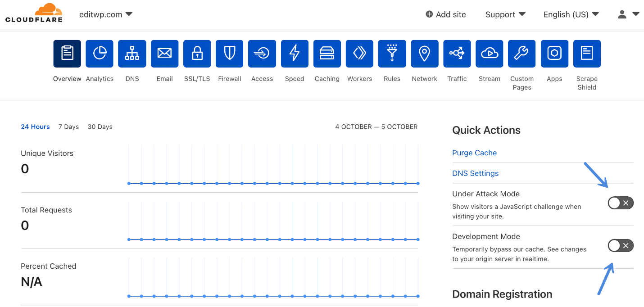Select the Custom Pages wrench icon
The width and height of the screenshot is (644, 307).
[522, 54]
